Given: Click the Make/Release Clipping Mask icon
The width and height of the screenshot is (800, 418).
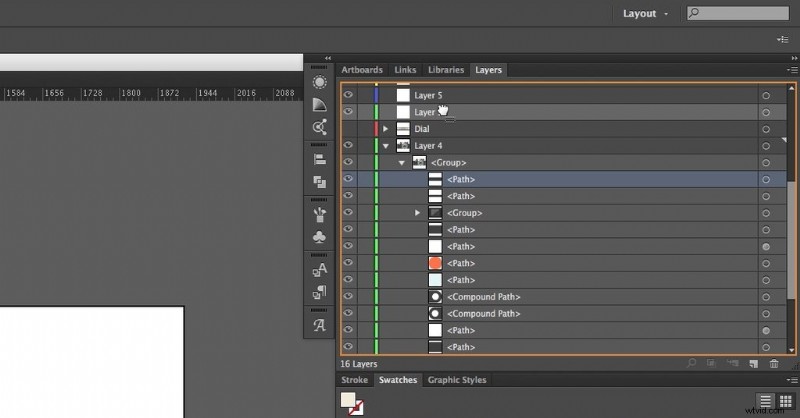Looking at the screenshot, I should [711, 363].
